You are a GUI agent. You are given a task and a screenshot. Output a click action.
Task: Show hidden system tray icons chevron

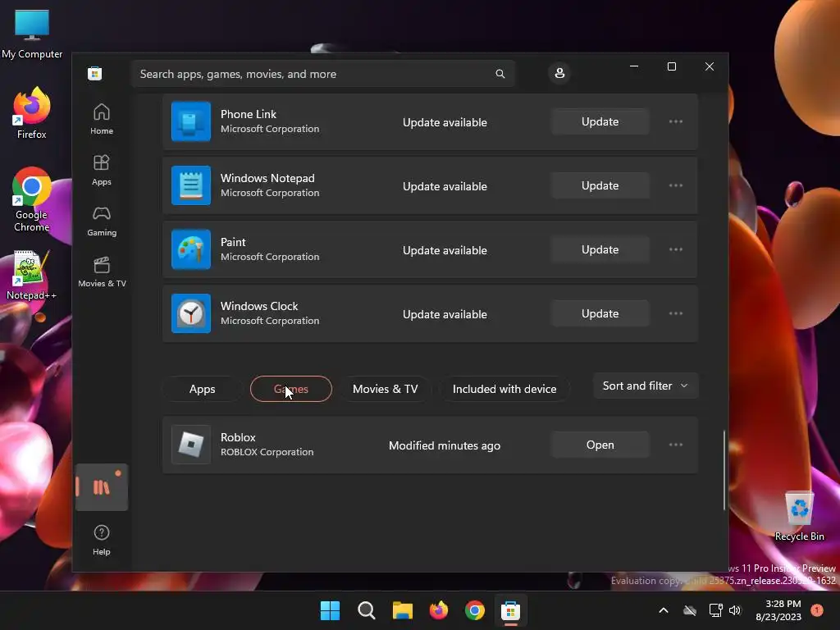663,610
